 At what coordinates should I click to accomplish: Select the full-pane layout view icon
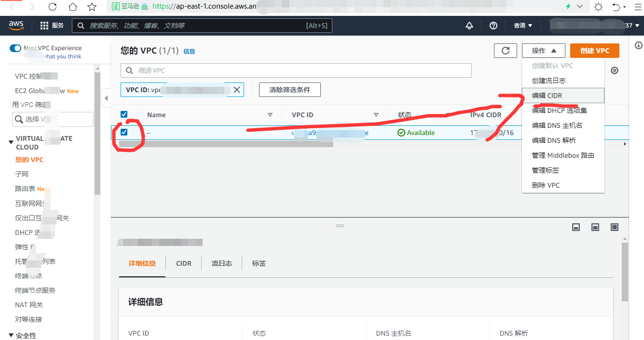(x=614, y=227)
